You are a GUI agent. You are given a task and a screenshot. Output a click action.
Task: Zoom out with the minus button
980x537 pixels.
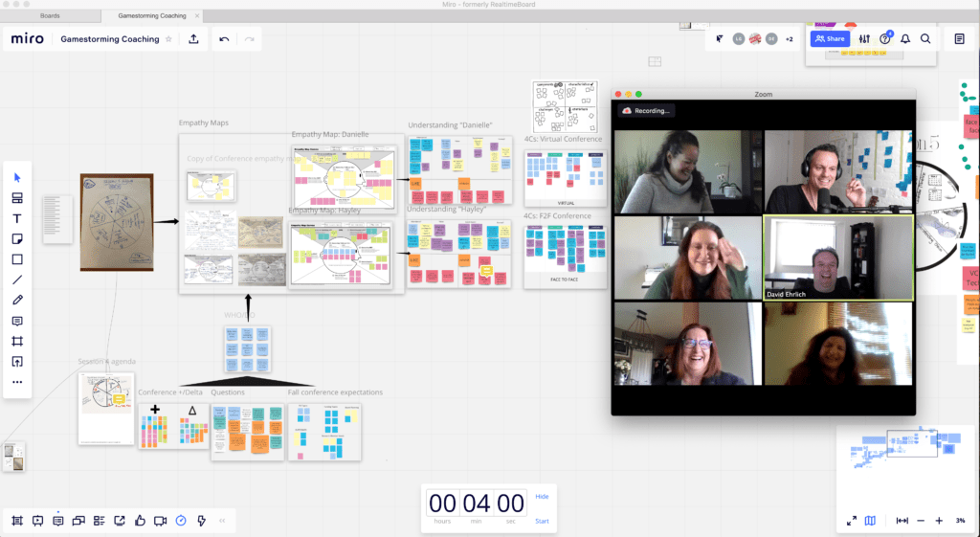point(921,521)
